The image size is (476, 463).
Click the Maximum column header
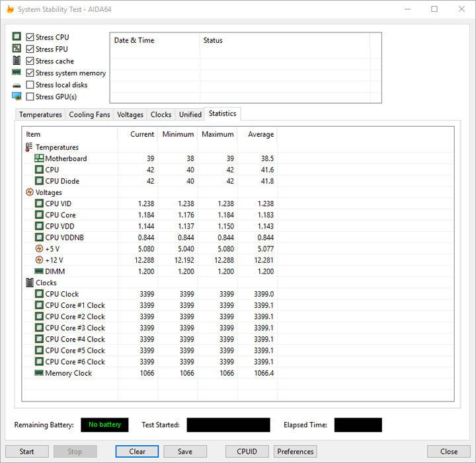pos(218,134)
